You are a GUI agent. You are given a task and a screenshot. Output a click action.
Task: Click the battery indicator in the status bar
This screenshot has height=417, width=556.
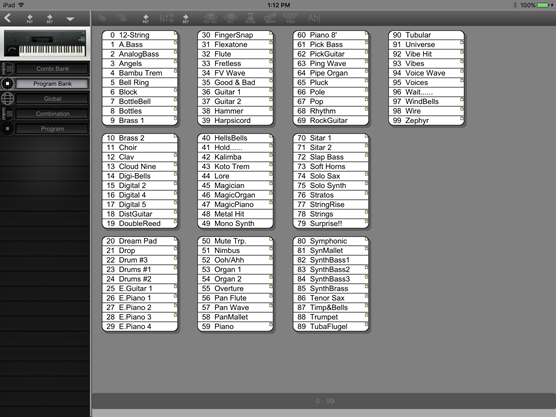(544, 5)
